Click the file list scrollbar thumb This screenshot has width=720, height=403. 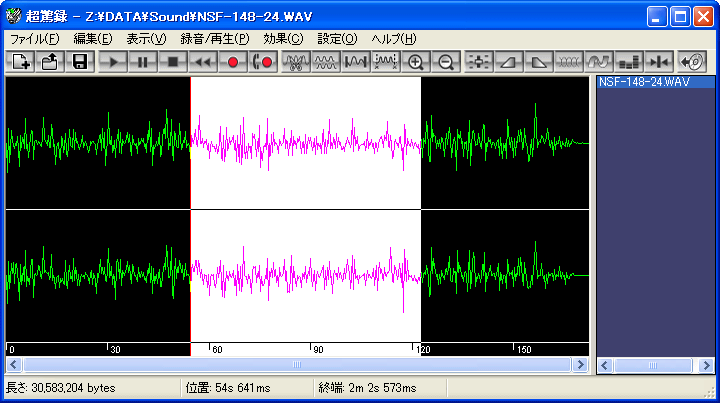click(x=652, y=365)
